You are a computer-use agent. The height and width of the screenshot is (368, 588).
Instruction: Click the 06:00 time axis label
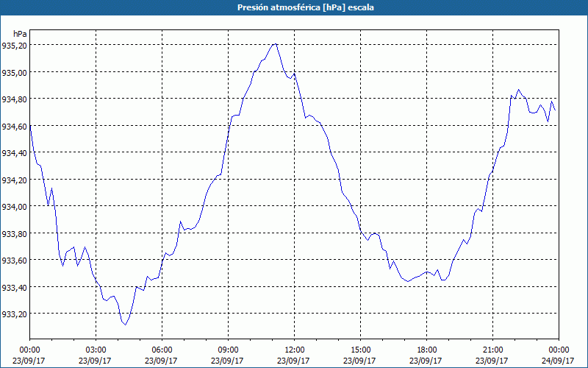tap(162, 350)
